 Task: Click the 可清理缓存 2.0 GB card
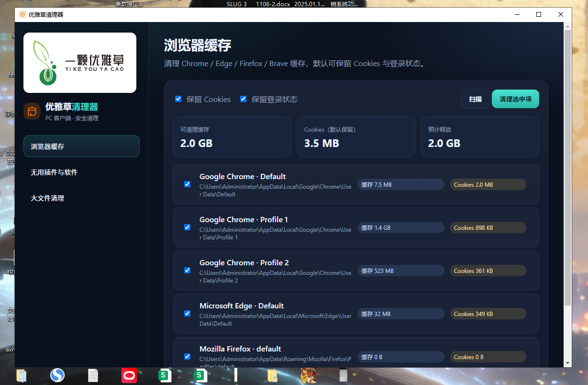tap(232, 136)
